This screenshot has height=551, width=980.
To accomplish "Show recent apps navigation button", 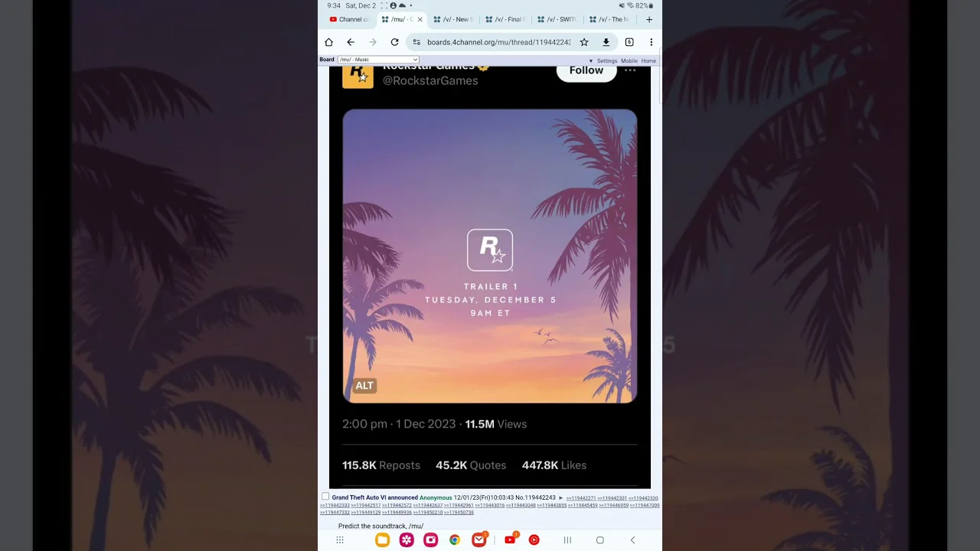I will [567, 540].
